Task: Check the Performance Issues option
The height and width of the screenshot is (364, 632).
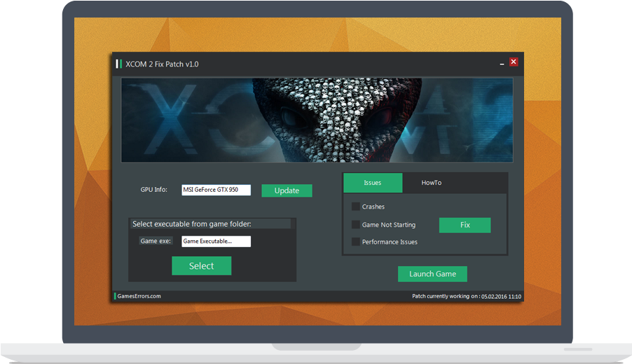Action: coord(356,242)
